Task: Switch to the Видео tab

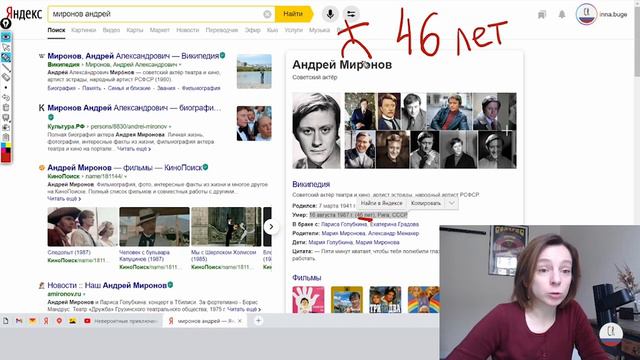Action: 111,30
